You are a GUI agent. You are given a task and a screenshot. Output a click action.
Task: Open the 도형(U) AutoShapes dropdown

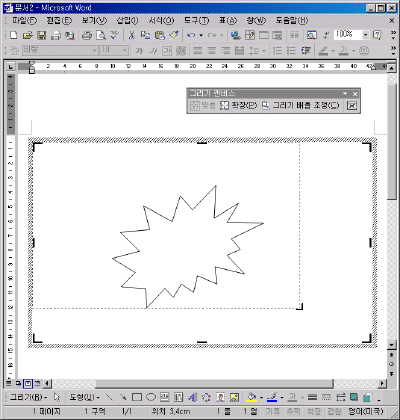pos(84,397)
